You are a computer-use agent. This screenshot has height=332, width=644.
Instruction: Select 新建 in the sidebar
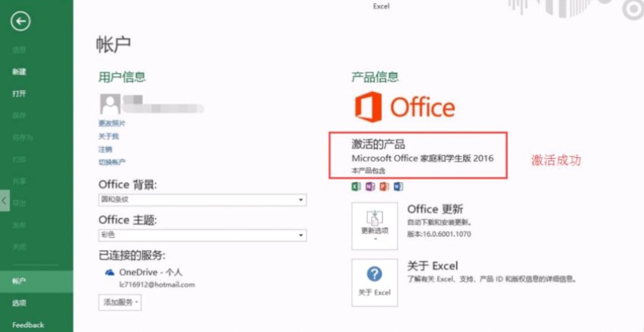point(19,72)
